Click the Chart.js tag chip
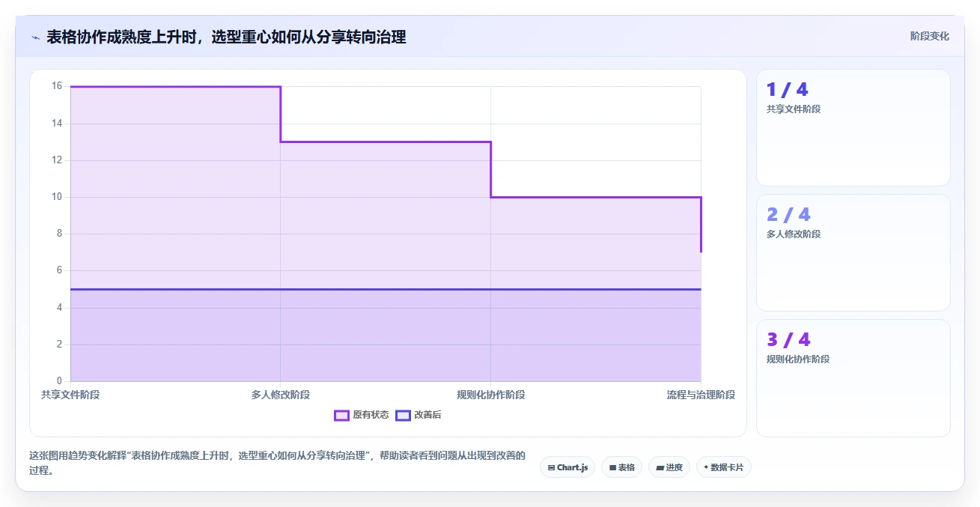The height and width of the screenshot is (507, 980). (567, 467)
